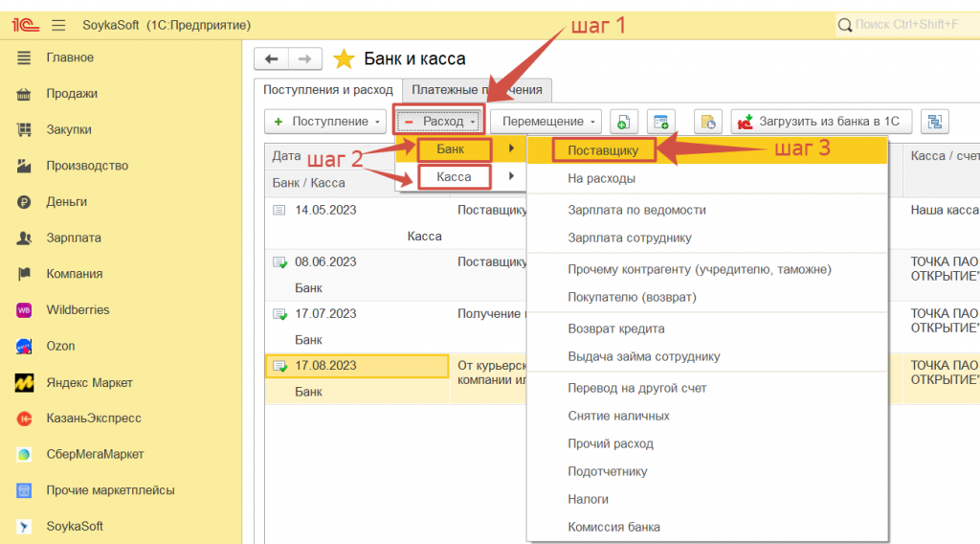Open the Поступление dropdown button

[324, 122]
